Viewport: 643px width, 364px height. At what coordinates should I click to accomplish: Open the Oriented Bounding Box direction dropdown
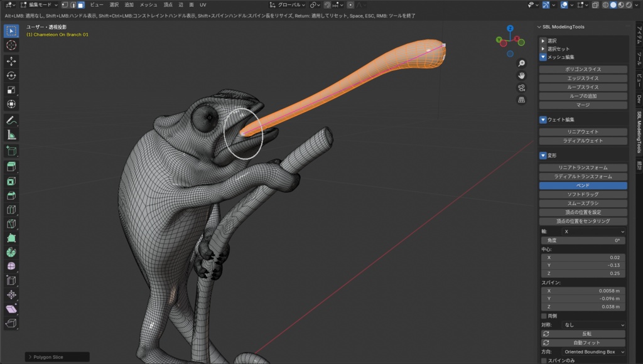pos(593,351)
